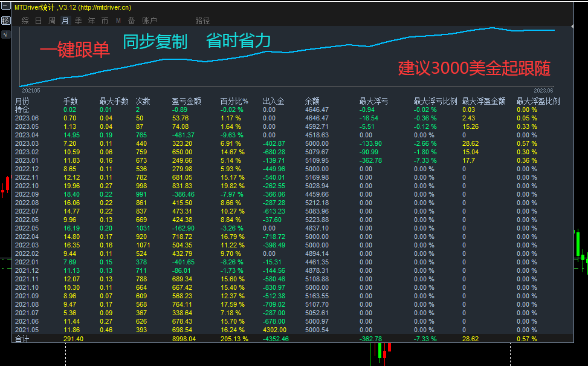
Task: Switch to the 日 daily tab
Action: (x=38, y=21)
